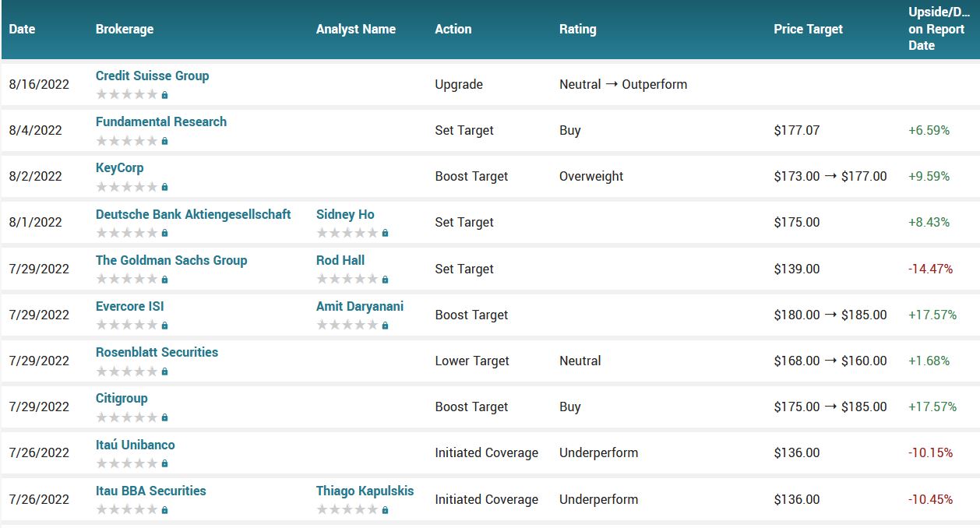The width and height of the screenshot is (980, 528).
Task: Click the lock icon under Rod Hall
Action: 385,280
